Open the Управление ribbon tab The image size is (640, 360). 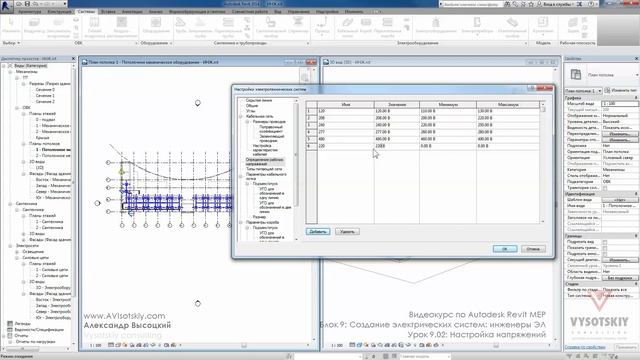click(298, 12)
